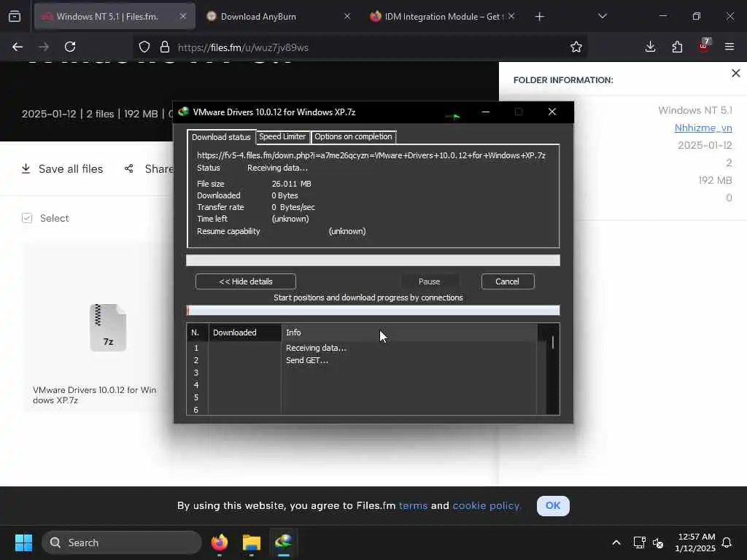Open Speed Limiter tab in IDM dialog
Screen dimensions: 747x560
coord(282,136)
